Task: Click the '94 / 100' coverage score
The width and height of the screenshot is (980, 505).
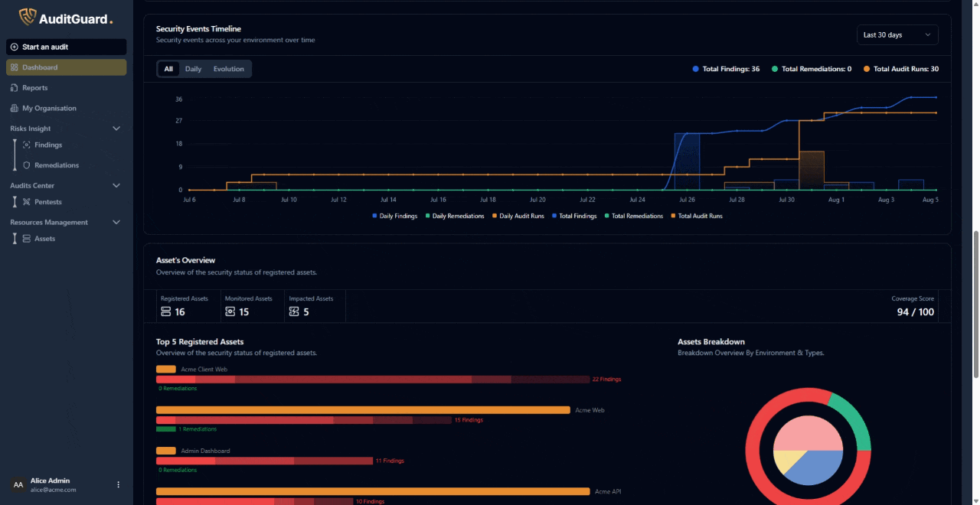Action: (916, 312)
